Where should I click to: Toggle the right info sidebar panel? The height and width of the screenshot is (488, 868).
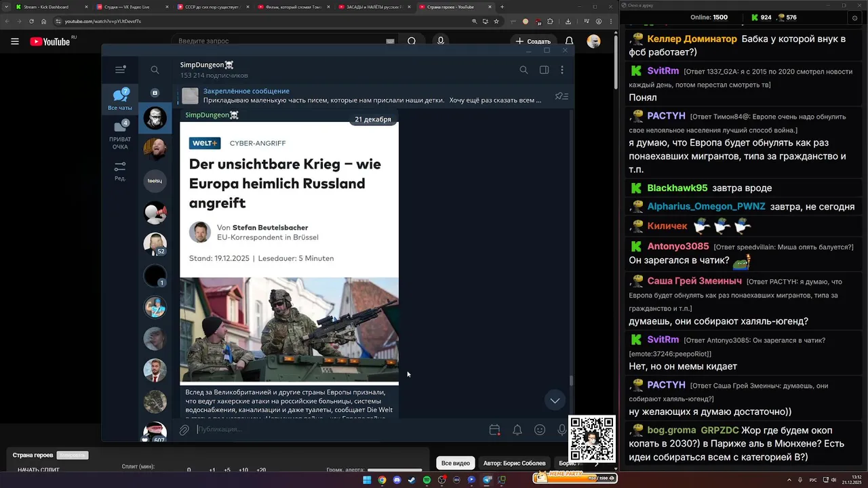pyautogui.click(x=544, y=70)
